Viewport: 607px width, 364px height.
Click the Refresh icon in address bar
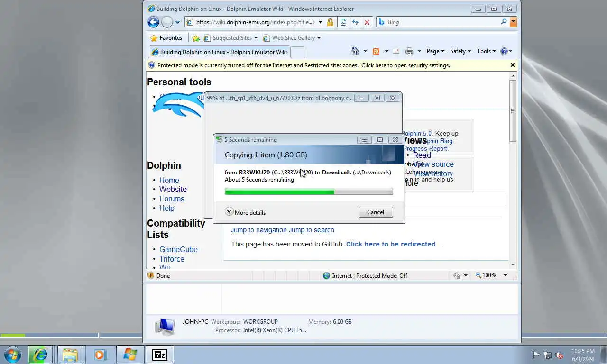(x=355, y=22)
